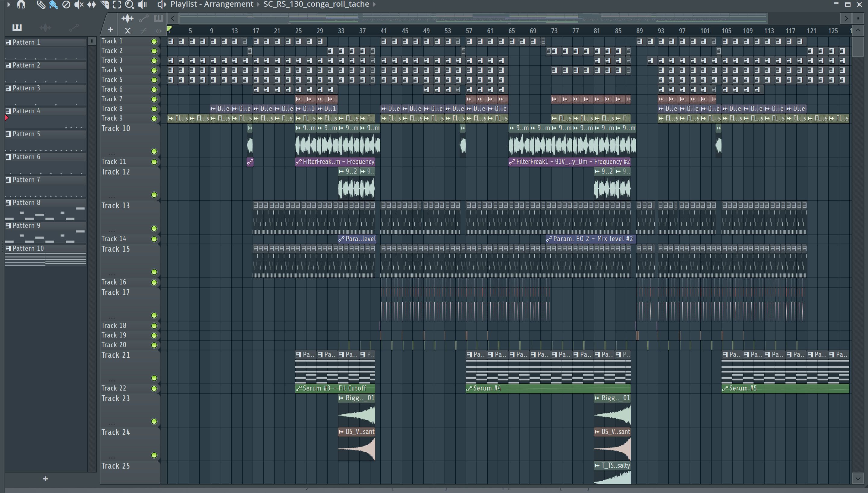Select Pattern 10 in the picker

(x=46, y=249)
